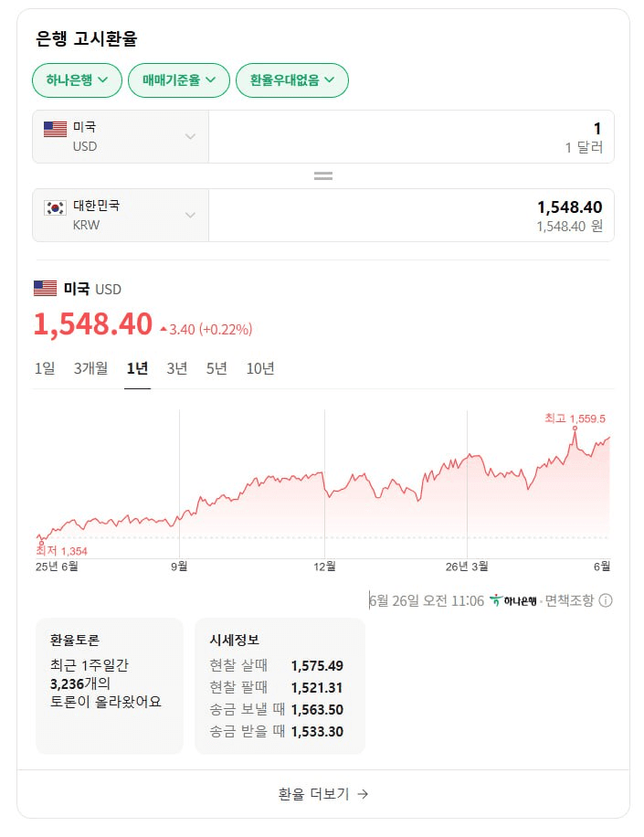644x837 pixels.
Task: Expand the 대한민국 KRW currency selector
Action: (x=121, y=215)
